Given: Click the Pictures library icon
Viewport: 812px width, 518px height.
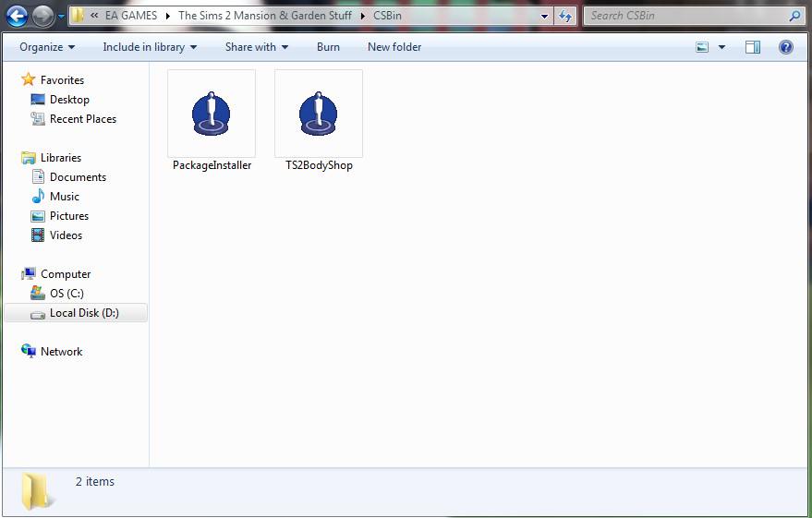Looking at the screenshot, I should (x=38, y=216).
